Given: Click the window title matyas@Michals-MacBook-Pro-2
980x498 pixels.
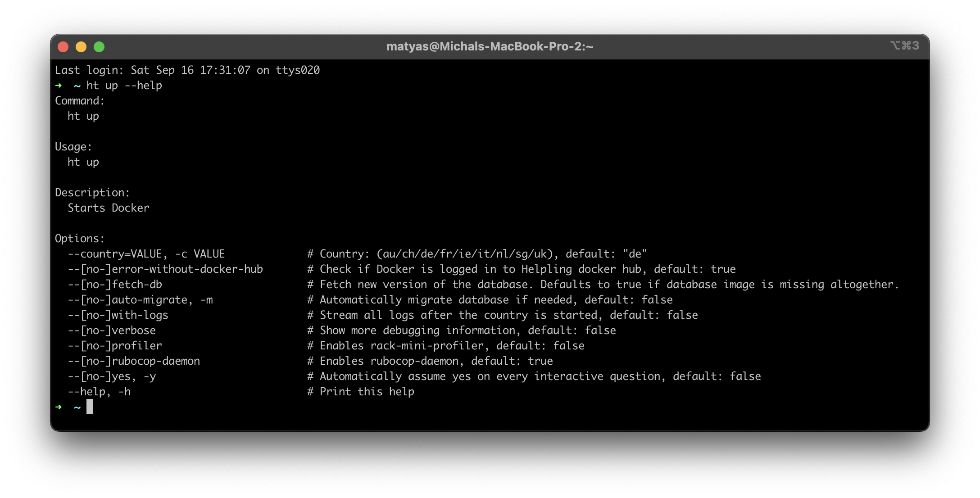Looking at the screenshot, I should coord(490,46).
